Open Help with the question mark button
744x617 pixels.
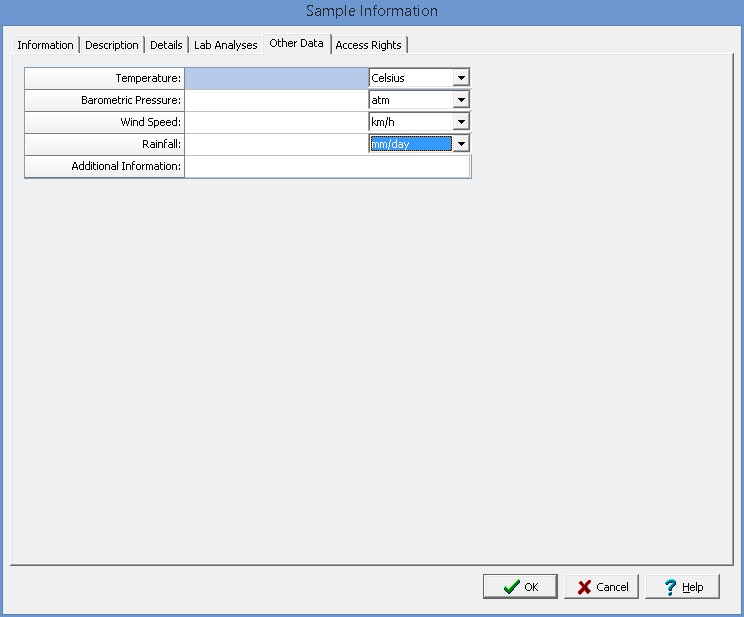tap(682, 587)
